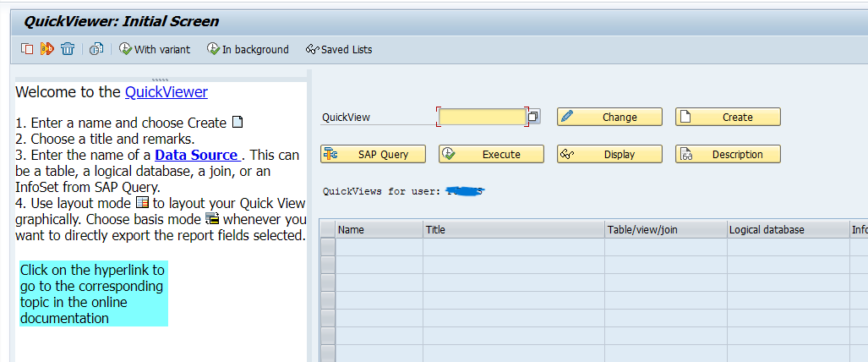Click the first empty Name cell

pos(379,247)
